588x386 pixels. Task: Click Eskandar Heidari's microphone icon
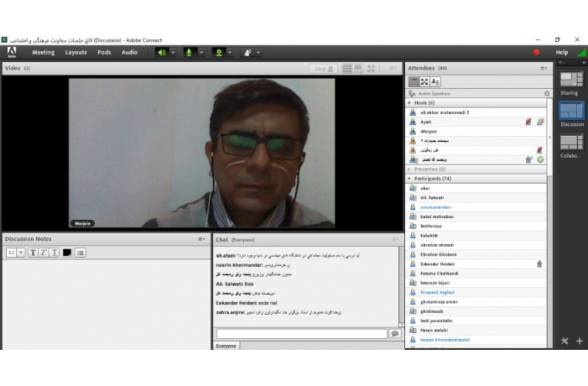pos(539,263)
